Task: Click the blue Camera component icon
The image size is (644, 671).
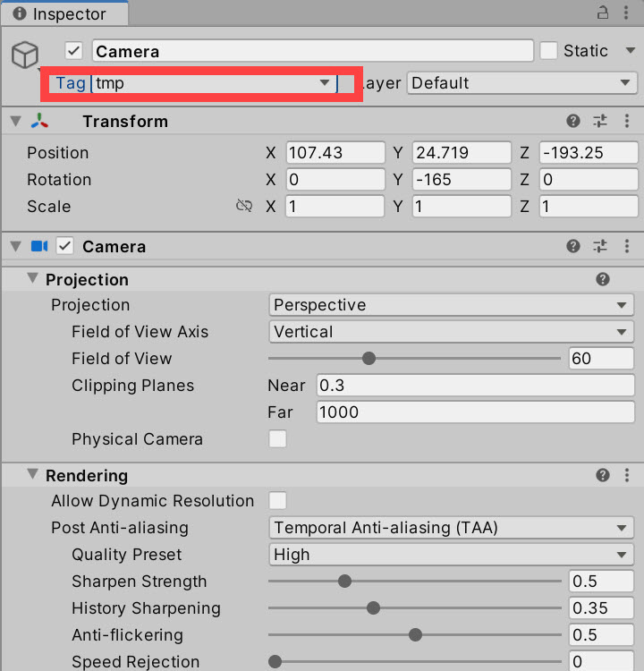Action: tap(39, 246)
